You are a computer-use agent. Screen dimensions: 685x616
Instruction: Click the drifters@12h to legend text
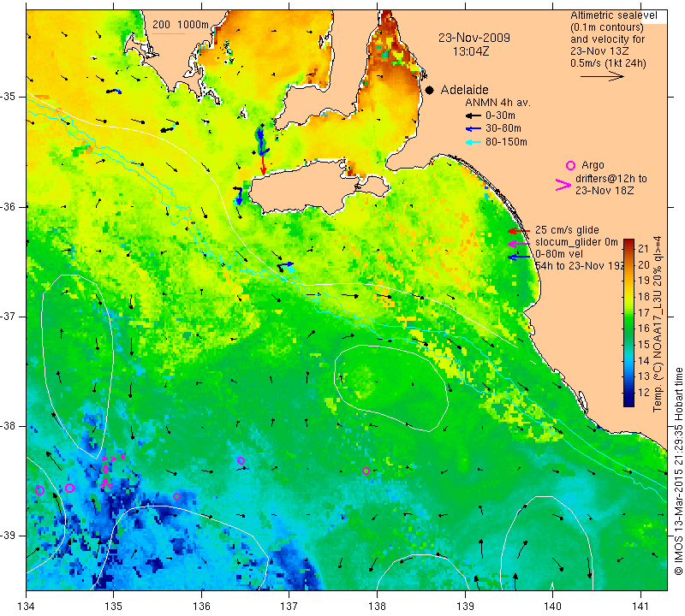point(611,179)
